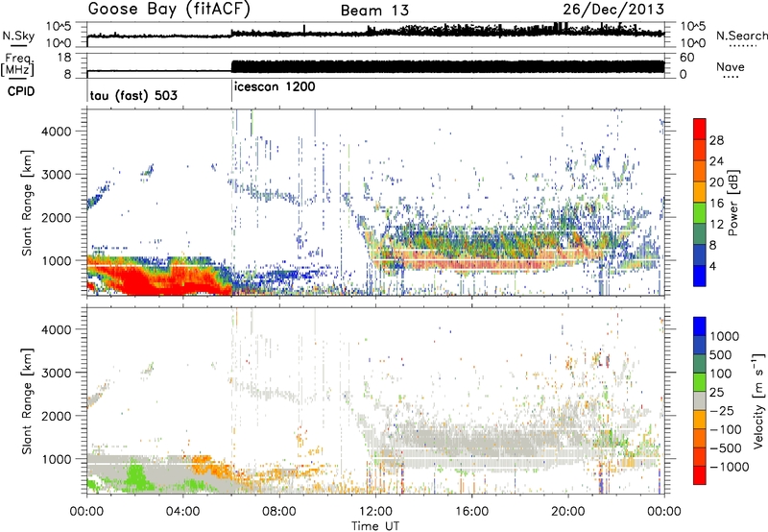The image size is (768, 532).
Task: Click the 'icescan 1200' annotation
Action: point(275,87)
